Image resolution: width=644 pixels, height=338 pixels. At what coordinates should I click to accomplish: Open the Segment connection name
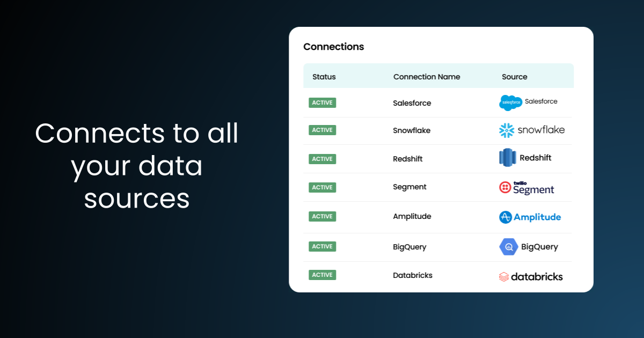[x=409, y=187]
